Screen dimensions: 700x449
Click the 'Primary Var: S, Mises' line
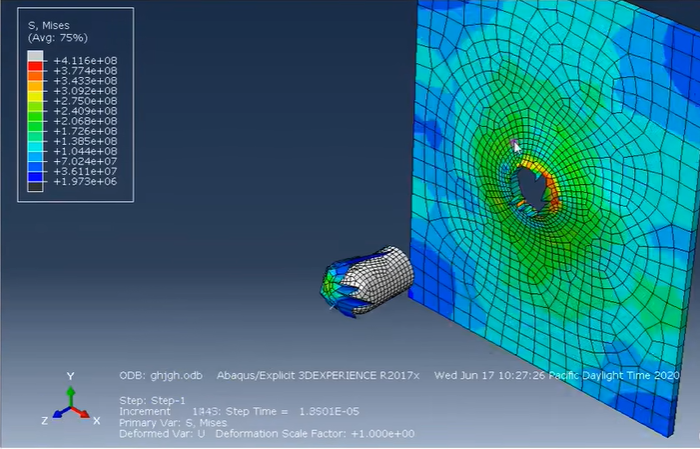[173, 423]
